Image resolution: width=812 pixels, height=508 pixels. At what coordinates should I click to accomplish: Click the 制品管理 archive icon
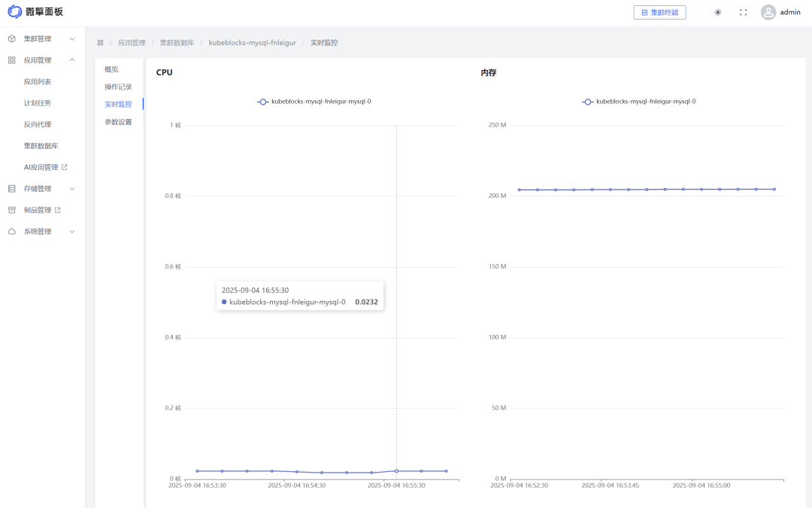click(12, 210)
